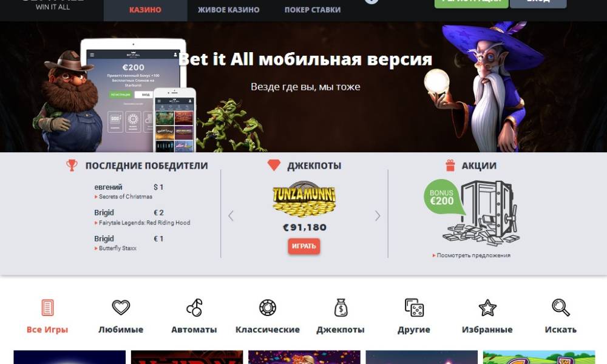Choose the Другие dice icon
This screenshot has width=607, height=364.
(x=414, y=308)
